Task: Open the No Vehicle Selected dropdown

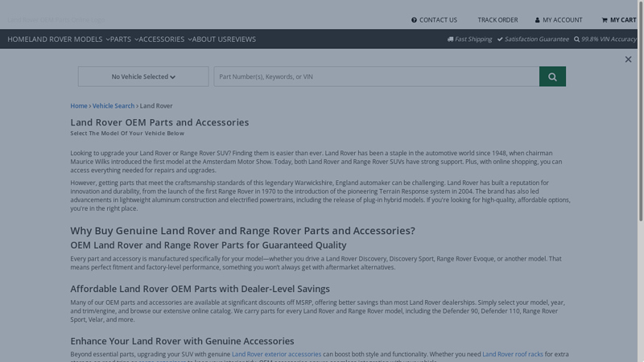Action: click(x=143, y=76)
